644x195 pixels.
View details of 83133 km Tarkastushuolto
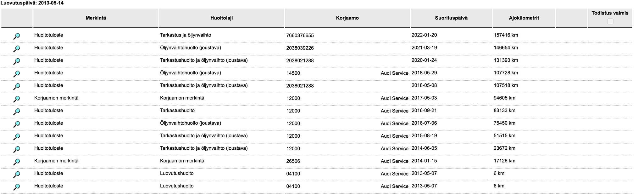tap(17, 112)
